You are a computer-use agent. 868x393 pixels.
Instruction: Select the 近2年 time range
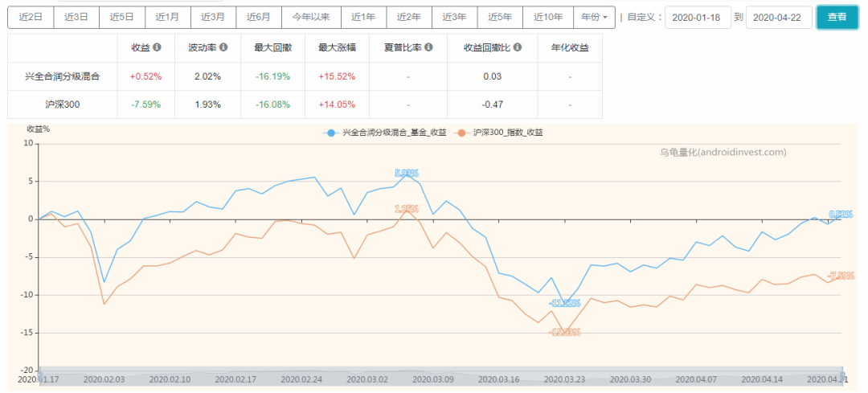(409, 17)
